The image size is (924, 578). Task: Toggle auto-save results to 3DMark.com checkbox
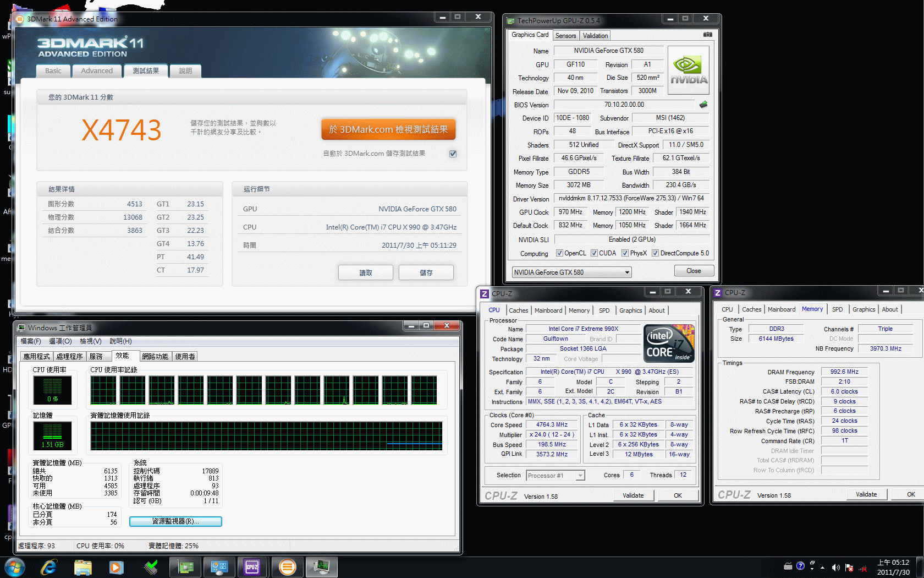(453, 154)
